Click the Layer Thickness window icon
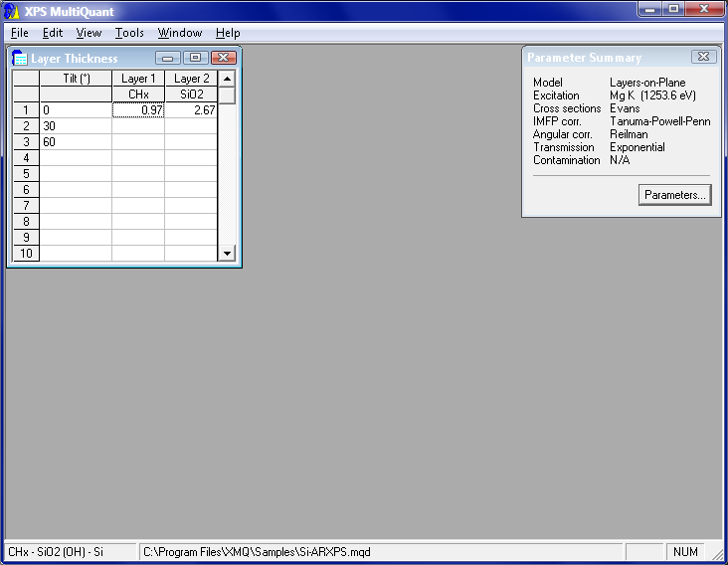The height and width of the screenshot is (565, 728). pyautogui.click(x=19, y=59)
